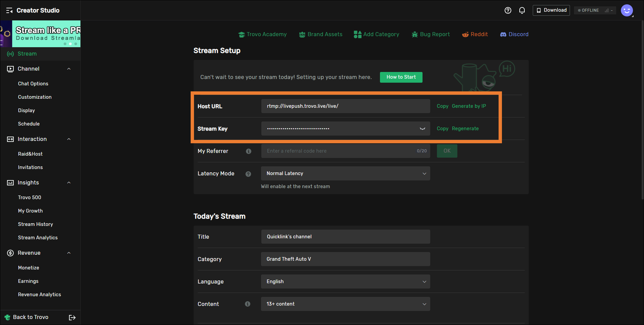Click the Trovo Academy graduation cap icon

click(242, 34)
